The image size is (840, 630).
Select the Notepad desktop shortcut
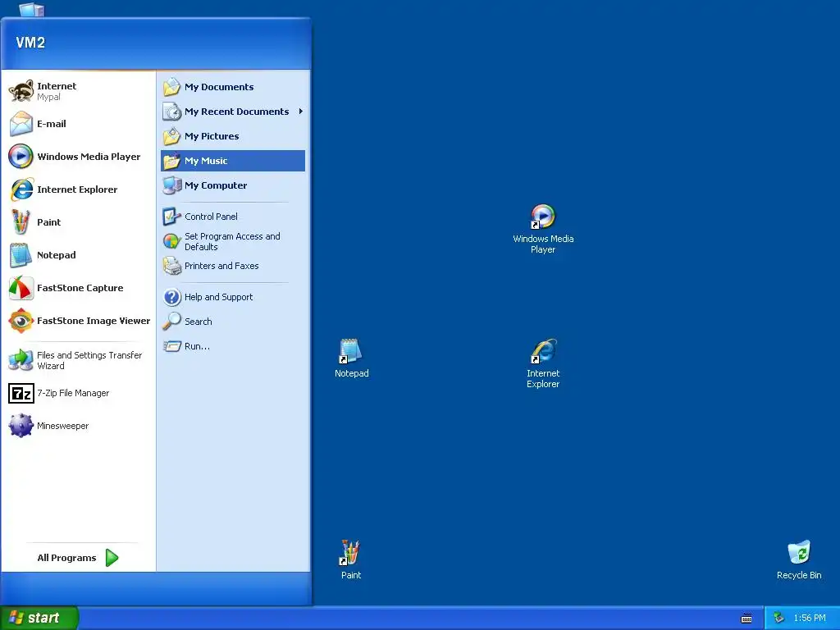351,358
